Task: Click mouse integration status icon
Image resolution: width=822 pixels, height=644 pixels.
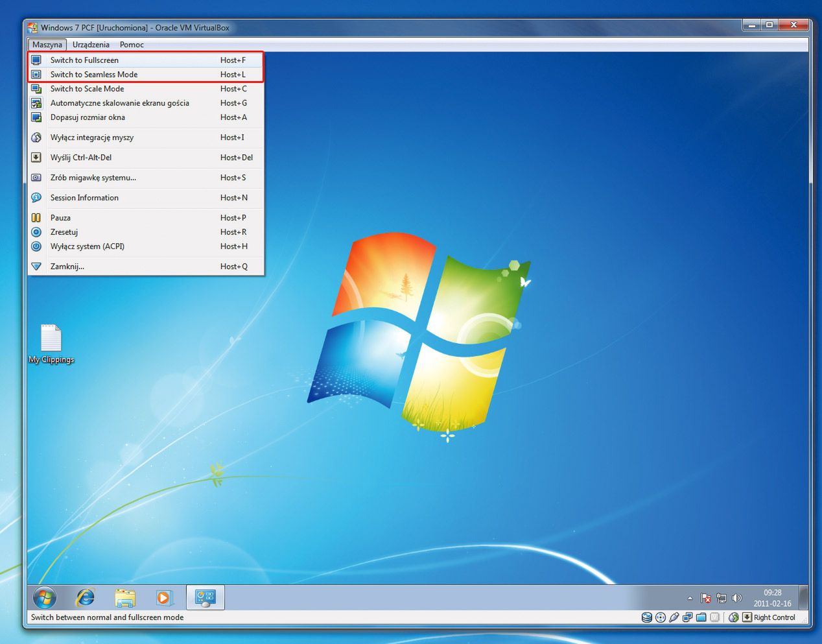Action: tap(734, 617)
